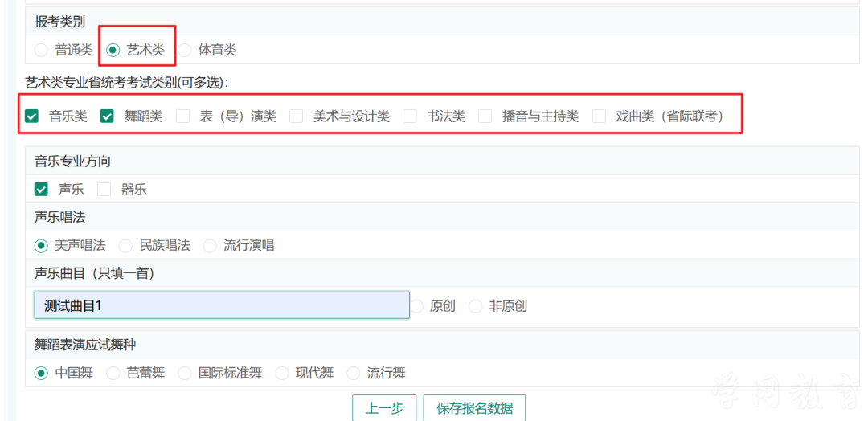Click the 舞蹈表演应试舞种 heading

point(85,345)
